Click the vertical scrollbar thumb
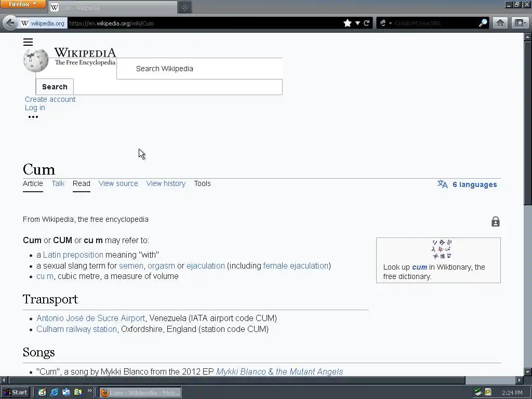 coord(528,123)
